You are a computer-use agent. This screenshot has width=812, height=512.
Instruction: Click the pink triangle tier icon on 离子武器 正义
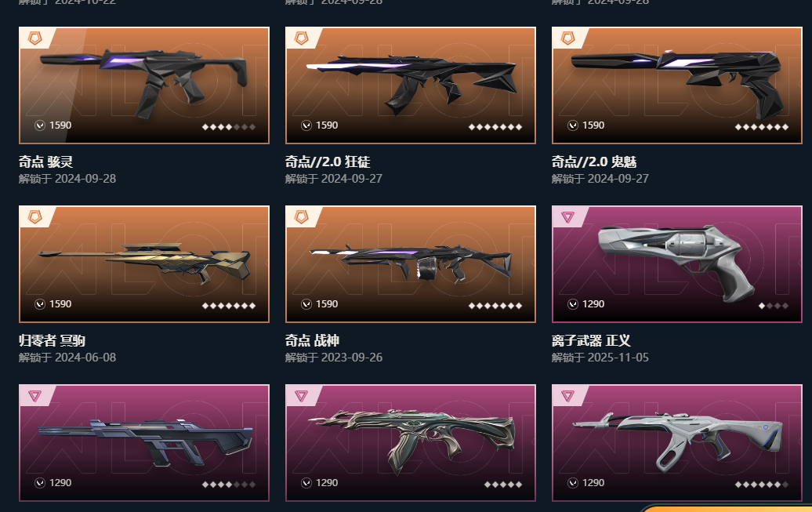click(x=567, y=216)
